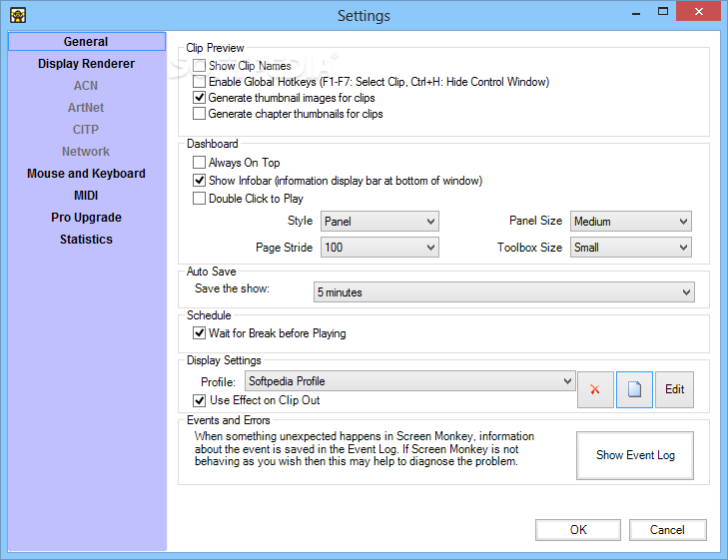Toggle Always On Top option
The width and height of the screenshot is (728, 560).
click(x=199, y=163)
